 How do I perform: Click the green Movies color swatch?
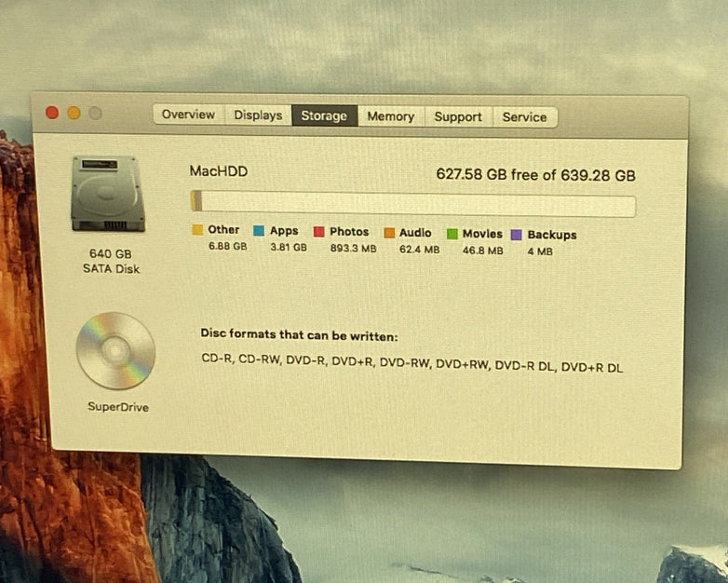click(x=452, y=233)
